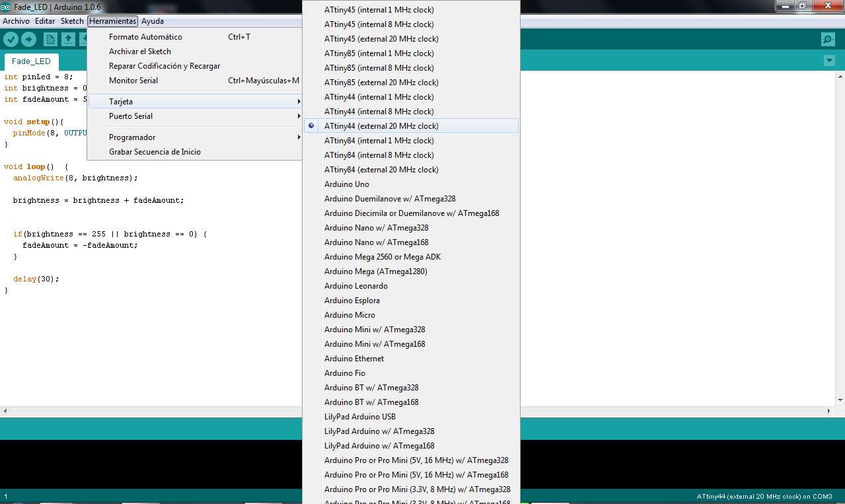Select ATtiny45 (external 20 MHz clock)
Viewport: 845px width, 504px height.
point(411,39)
